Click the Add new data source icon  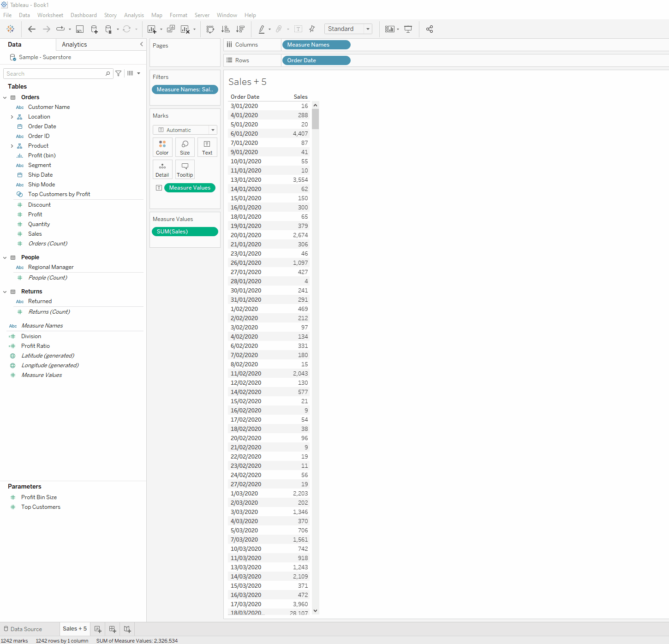point(94,29)
